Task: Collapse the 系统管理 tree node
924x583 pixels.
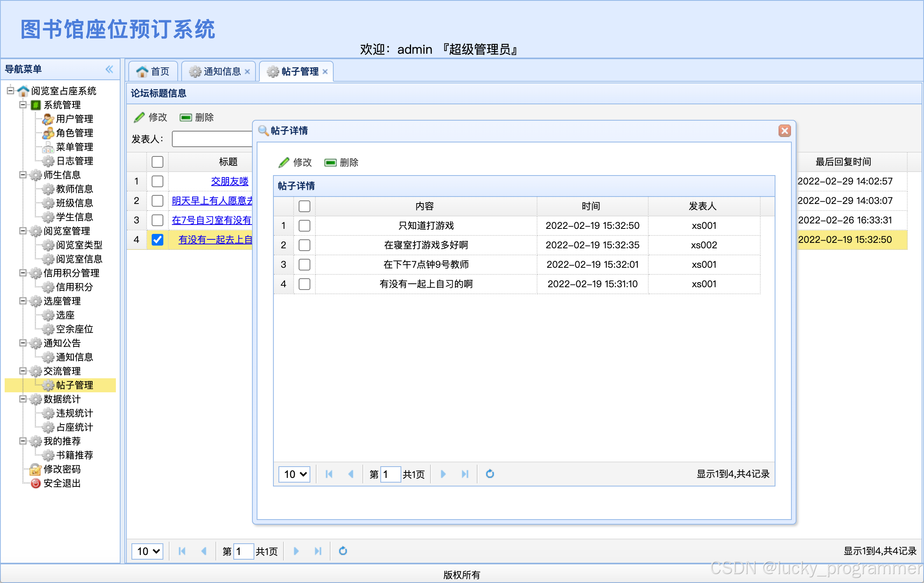Action: [x=23, y=105]
